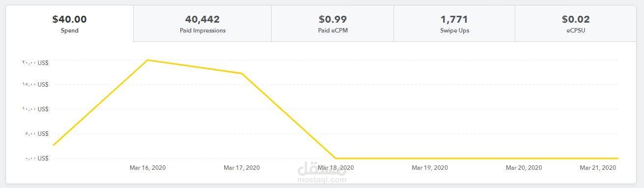This screenshot has width=644, height=188.
Task: Click the Mar 18, 2020 data point on line
Action: tap(336, 158)
